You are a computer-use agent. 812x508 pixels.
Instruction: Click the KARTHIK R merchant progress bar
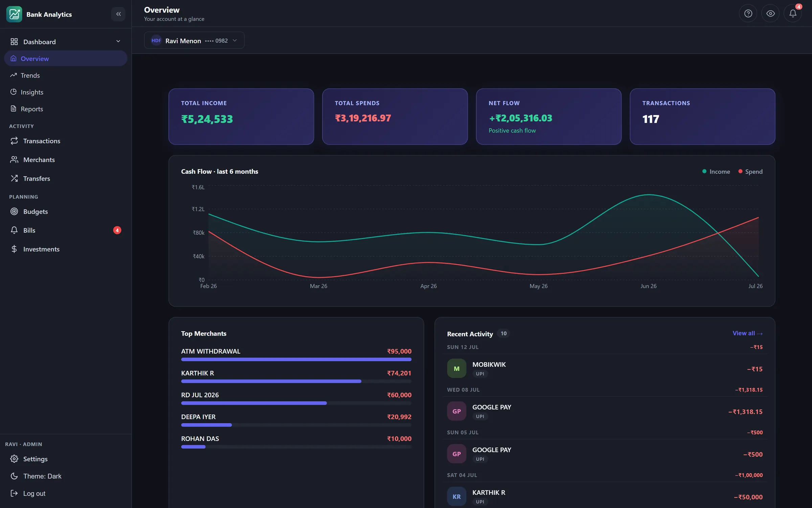click(x=296, y=381)
